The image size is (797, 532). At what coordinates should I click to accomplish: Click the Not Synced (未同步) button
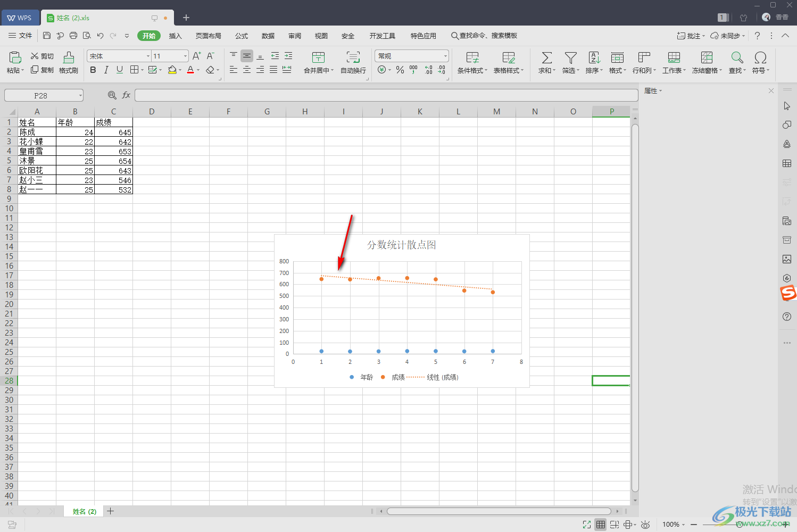click(728, 36)
